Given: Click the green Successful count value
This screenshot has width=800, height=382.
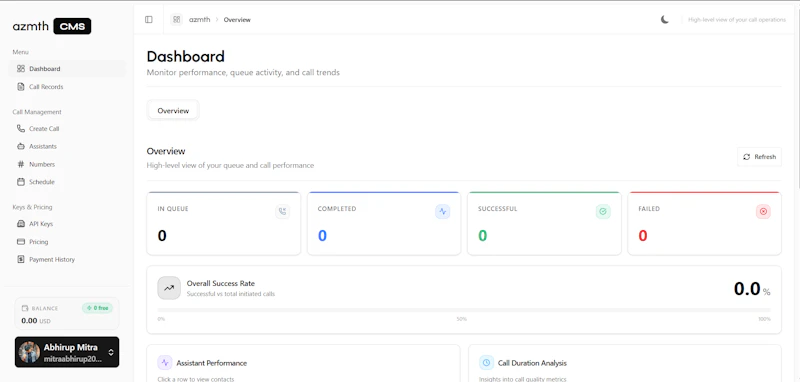Looking at the screenshot, I should (483, 236).
